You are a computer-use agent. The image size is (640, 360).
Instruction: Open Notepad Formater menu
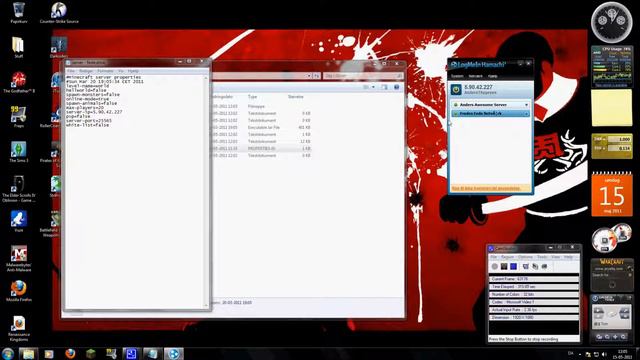pyautogui.click(x=105, y=71)
